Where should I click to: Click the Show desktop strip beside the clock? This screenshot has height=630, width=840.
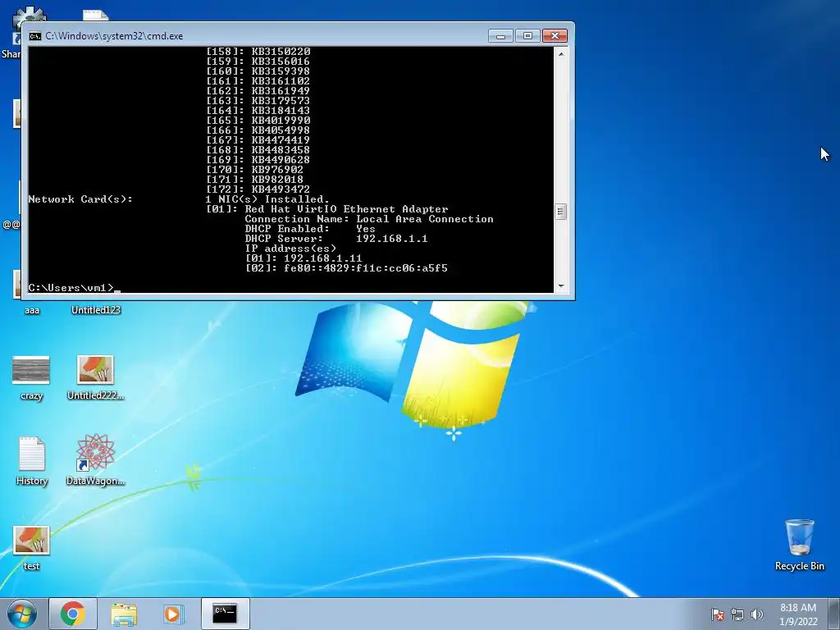(x=835, y=614)
